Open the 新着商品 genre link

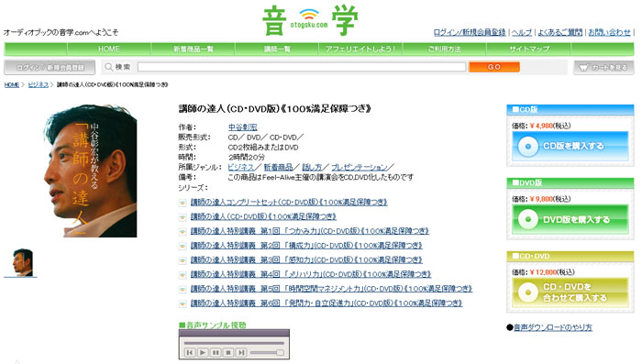278,167
